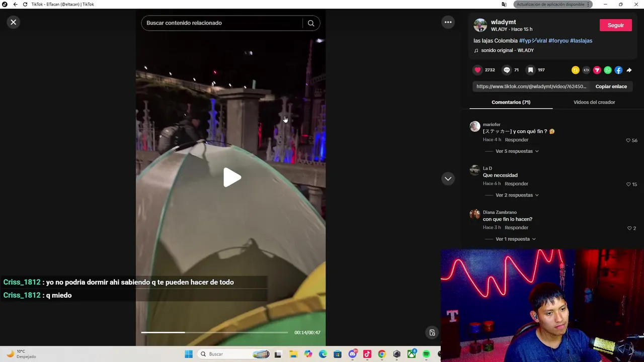This screenshot has width=644, height=362.
Task: Seek on the video progress bar
Action: pyautogui.click(x=214, y=332)
